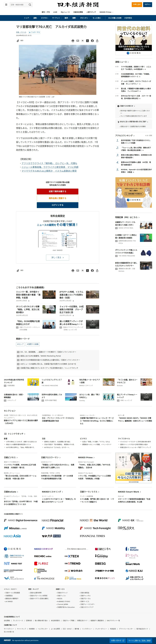Open the 日経xTECH logo in the footer
The height and width of the screenshot is (644, 156).
pos(72,556)
